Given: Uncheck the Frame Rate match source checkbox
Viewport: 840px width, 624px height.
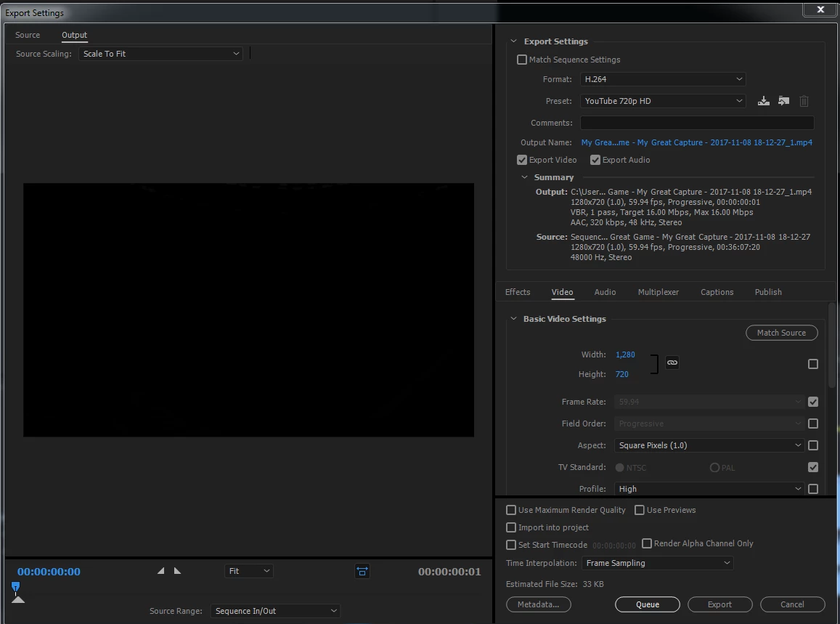Looking at the screenshot, I should [812, 402].
